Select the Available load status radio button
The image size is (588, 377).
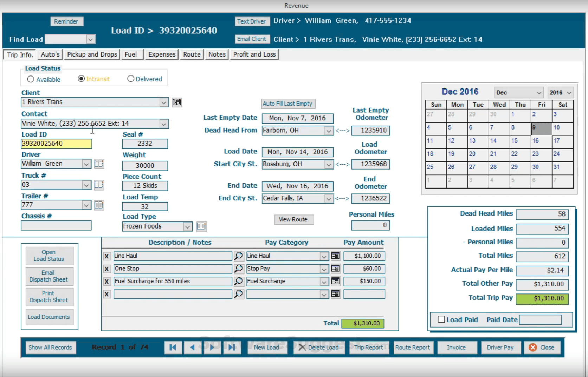click(x=31, y=79)
